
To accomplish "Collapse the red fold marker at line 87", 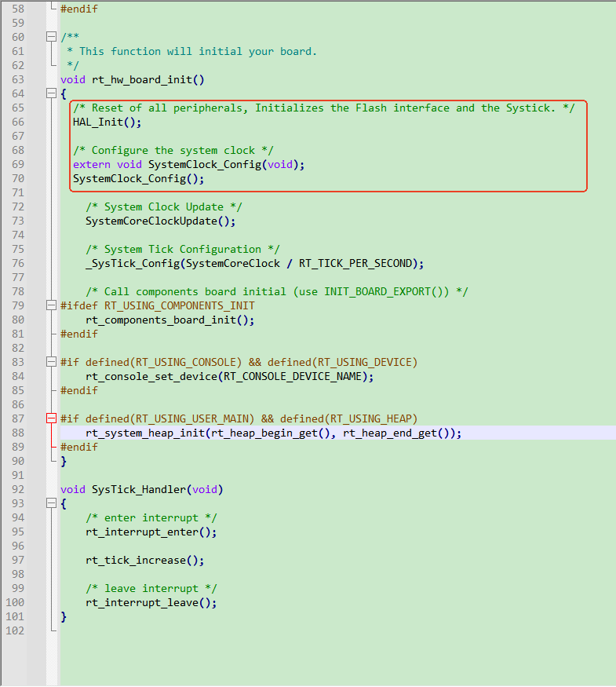I will [51, 418].
